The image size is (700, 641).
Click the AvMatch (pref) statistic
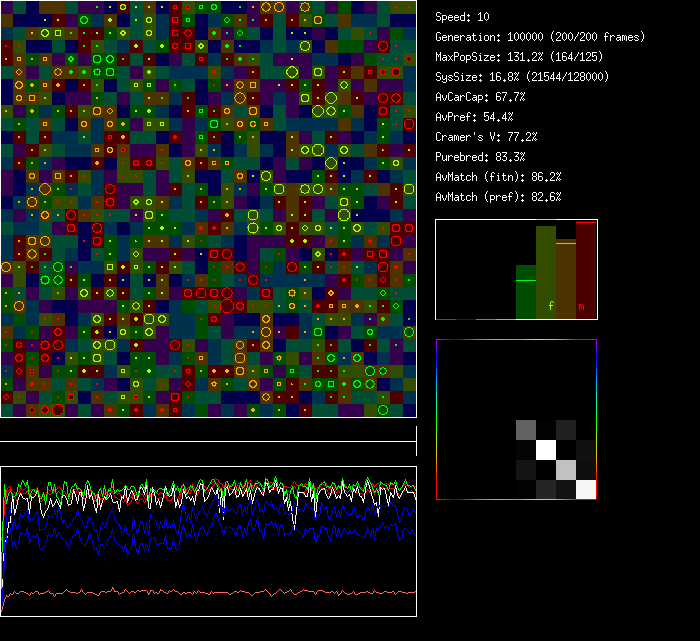pyautogui.click(x=498, y=197)
